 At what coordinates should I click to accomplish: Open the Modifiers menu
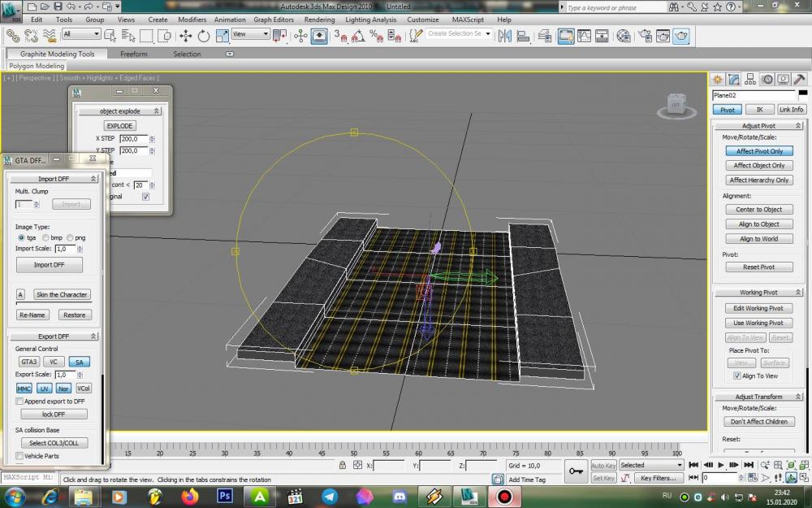192,20
